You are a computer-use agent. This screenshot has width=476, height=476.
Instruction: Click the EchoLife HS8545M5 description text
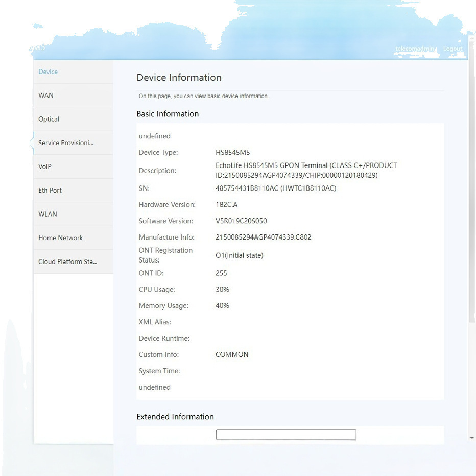[x=306, y=171]
